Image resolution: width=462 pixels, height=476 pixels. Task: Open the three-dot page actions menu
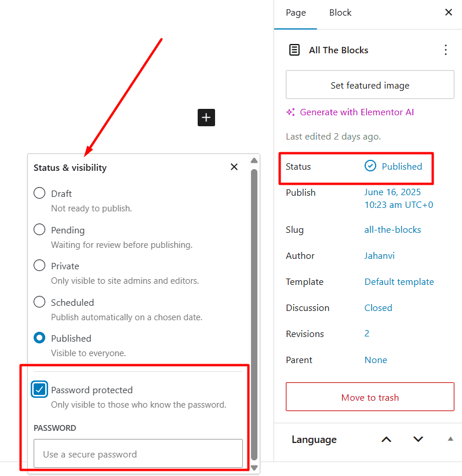coord(446,50)
